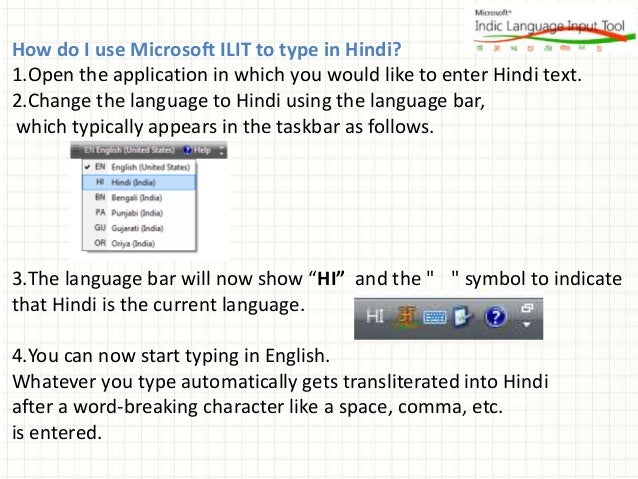Click the Indic Language Input Tool logo

[553, 31]
